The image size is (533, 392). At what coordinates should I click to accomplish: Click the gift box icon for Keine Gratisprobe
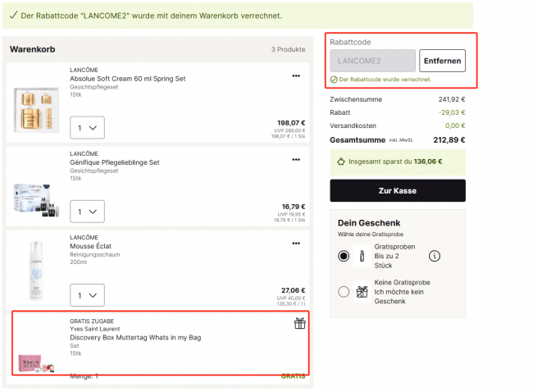362,292
